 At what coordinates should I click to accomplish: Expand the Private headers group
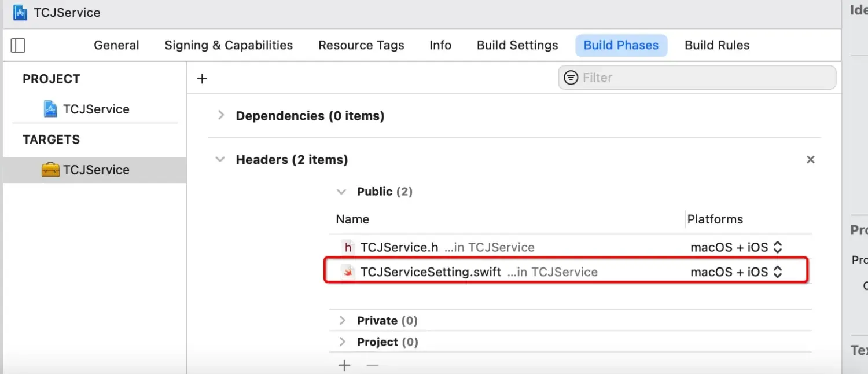coord(342,321)
